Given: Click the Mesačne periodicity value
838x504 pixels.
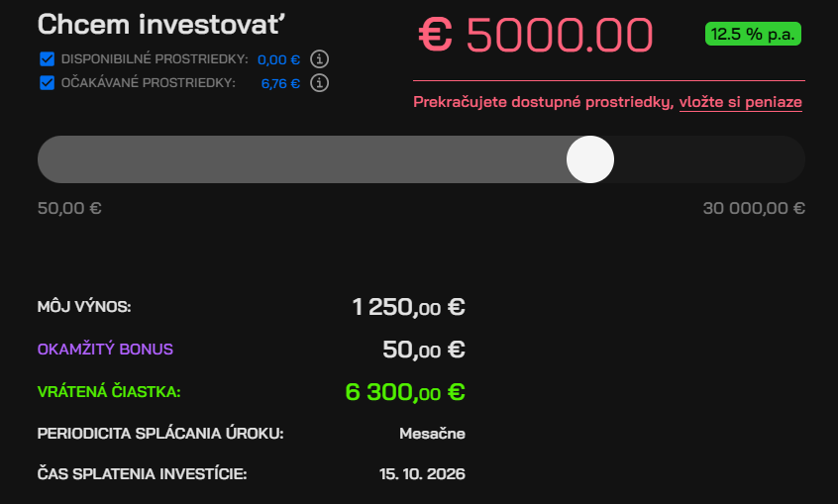Looking at the screenshot, I should coord(432,434).
